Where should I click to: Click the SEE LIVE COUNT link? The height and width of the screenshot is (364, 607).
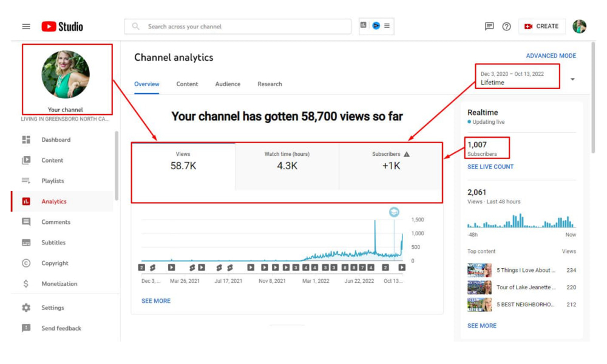pyautogui.click(x=490, y=167)
